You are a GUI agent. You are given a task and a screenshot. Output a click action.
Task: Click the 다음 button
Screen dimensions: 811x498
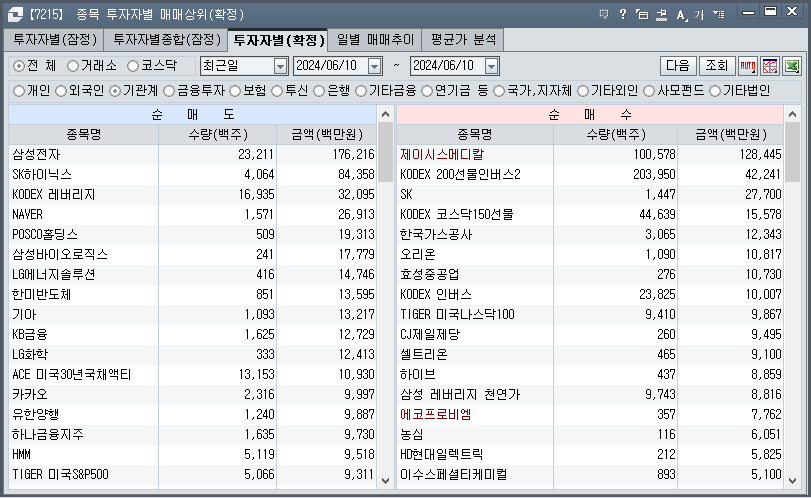click(x=678, y=66)
